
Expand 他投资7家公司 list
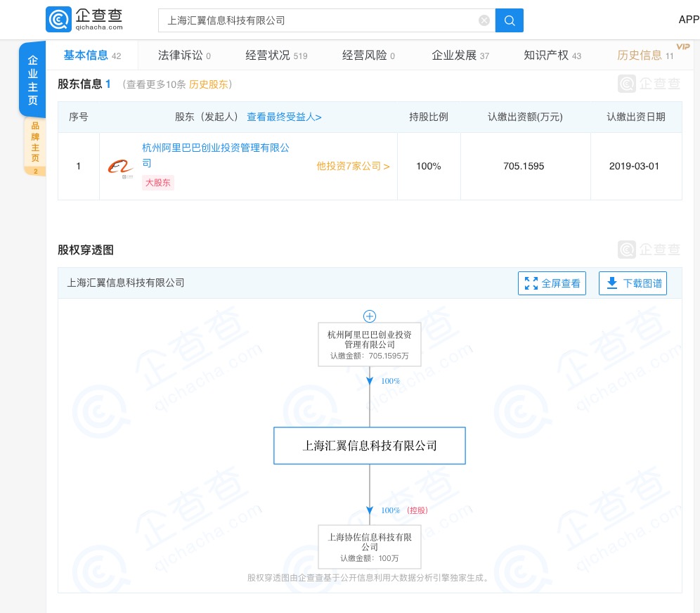pos(353,167)
